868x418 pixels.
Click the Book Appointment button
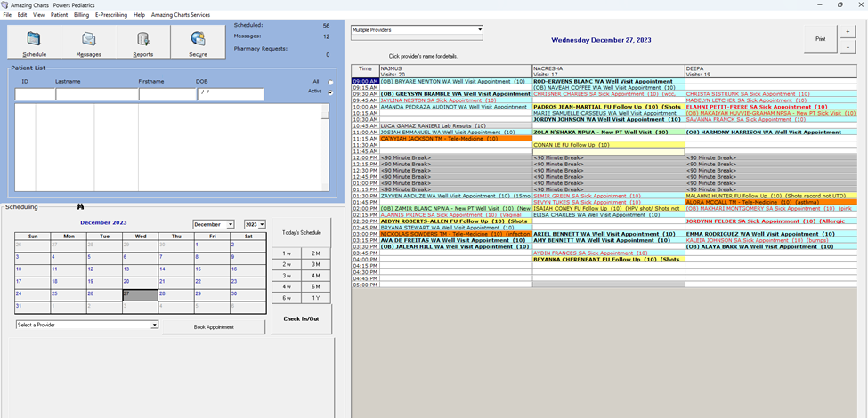point(214,327)
